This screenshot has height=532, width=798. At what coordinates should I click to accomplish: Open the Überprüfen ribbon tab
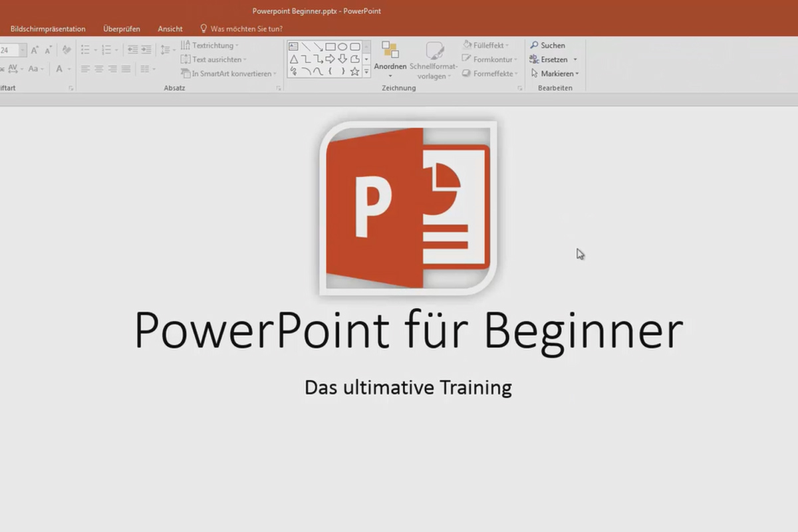(x=121, y=29)
